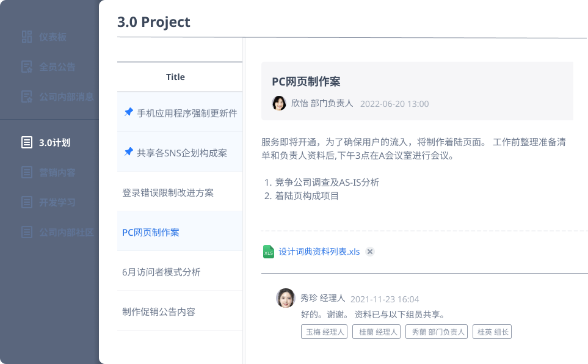Open the 仪表板 menu item
Image resolution: width=588 pixels, height=364 pixels.
[x=53, y=37]
